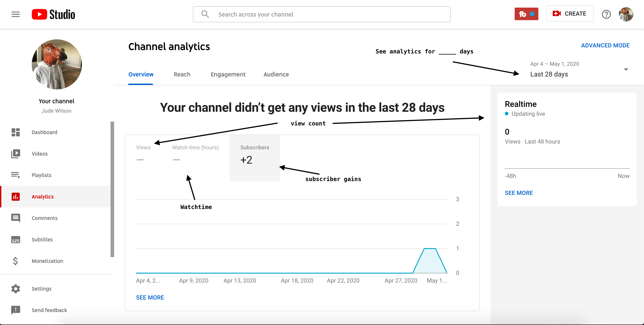The width and height of the screenshot is (644, 325).
Task: Click the CREATE button
Action: click(570, 14)
